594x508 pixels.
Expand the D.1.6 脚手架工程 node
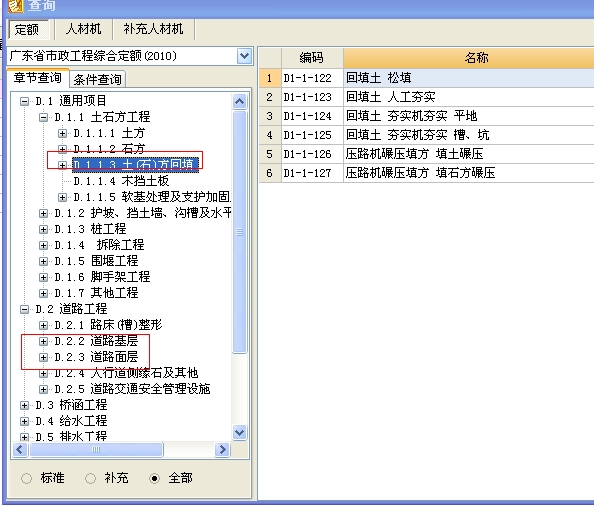[44, 277]
